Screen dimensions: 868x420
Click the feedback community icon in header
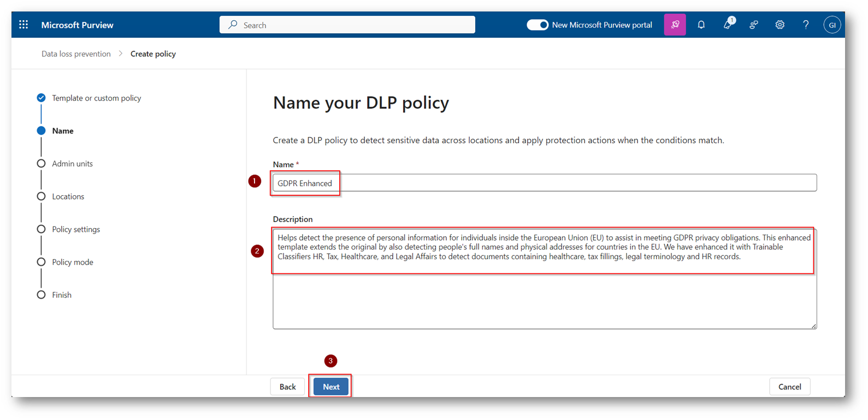click(753, 25)
